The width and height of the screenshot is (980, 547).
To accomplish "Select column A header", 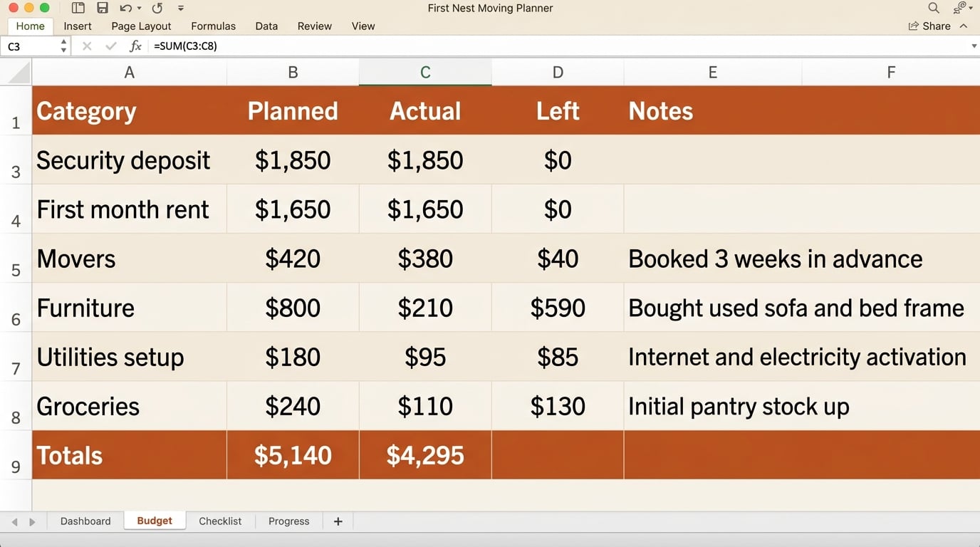I will (129, 72).
